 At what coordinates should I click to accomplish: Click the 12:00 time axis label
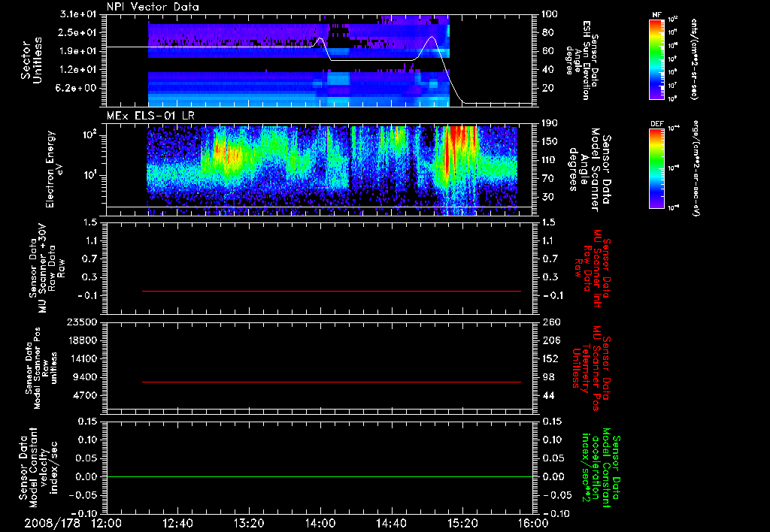[107, 523]
